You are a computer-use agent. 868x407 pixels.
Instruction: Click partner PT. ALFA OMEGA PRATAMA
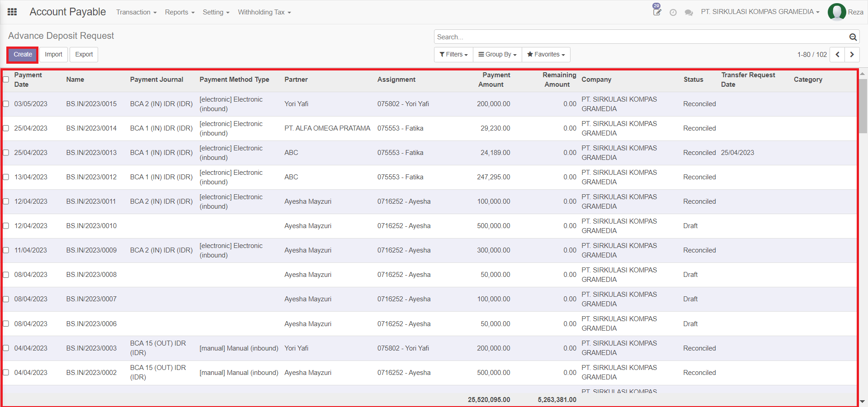pyautogui.click(x=327, y=128)
